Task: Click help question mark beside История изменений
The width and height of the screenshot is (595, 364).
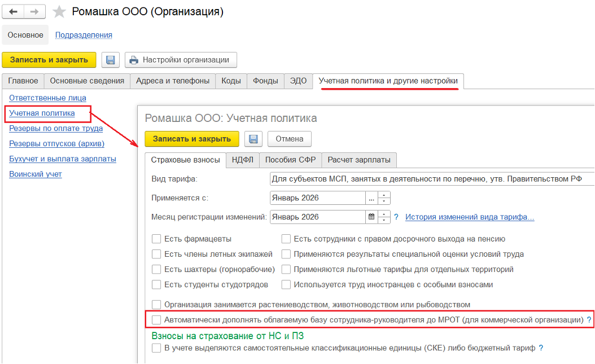Action: click(x=396, y=217)
